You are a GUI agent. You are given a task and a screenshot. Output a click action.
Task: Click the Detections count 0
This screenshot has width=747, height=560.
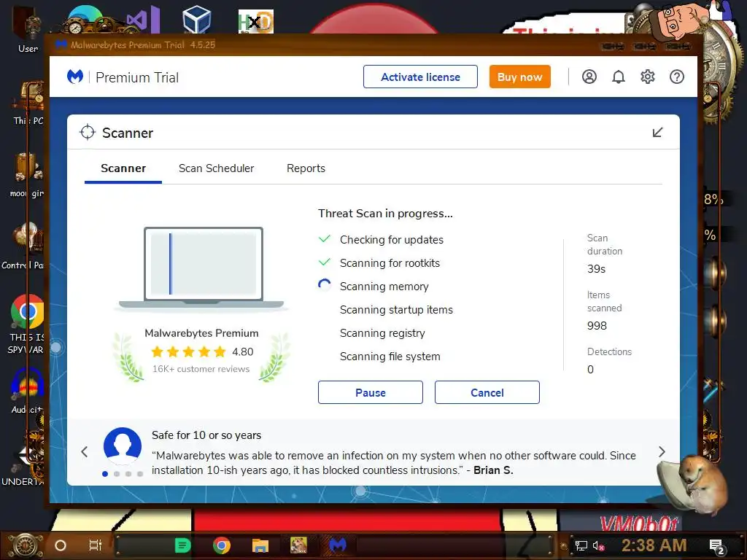pyautogui.click(x=590, y=370)
